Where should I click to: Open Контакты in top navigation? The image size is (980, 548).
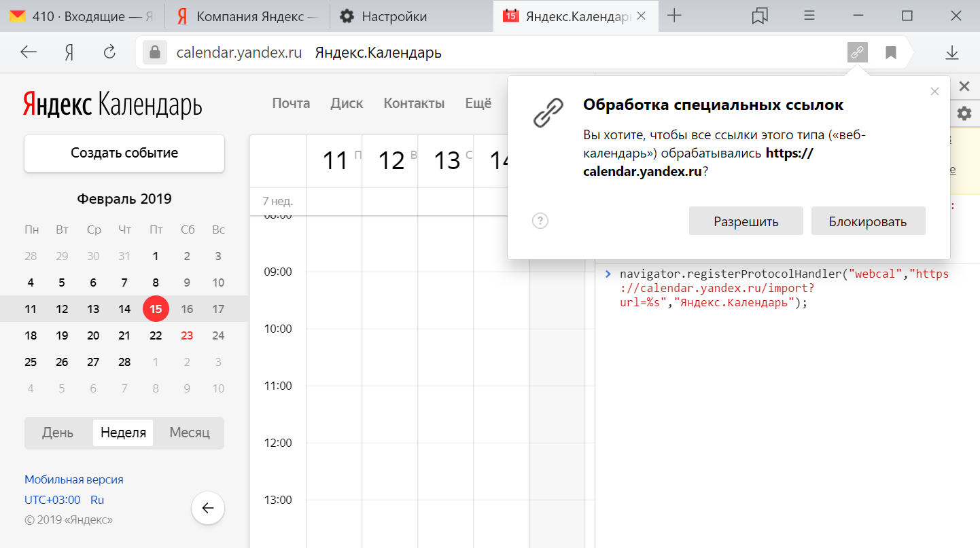pos(414,103)
